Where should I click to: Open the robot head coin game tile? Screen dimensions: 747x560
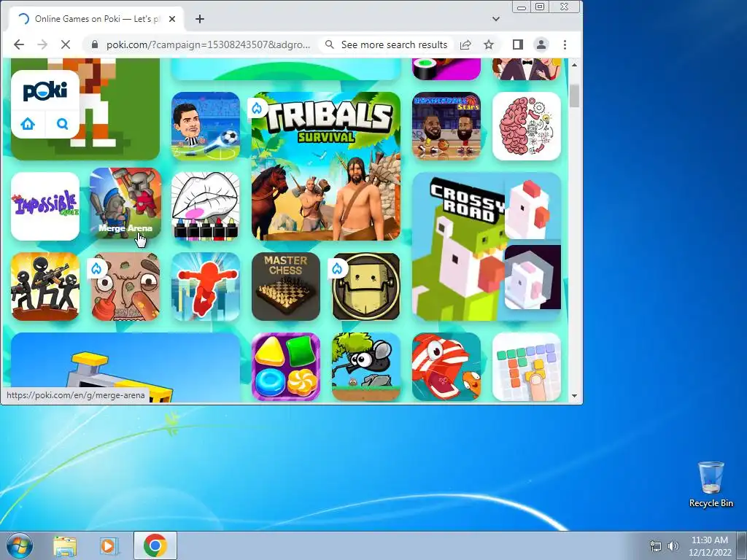coord(366,286)
